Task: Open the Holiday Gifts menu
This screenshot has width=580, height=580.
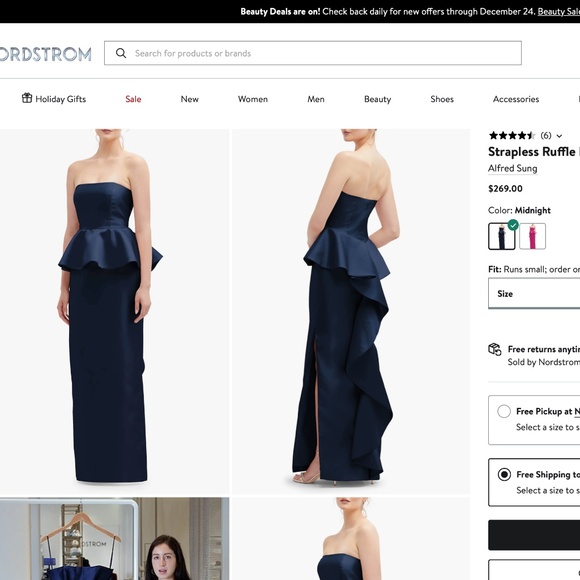Action: [54, 99]
